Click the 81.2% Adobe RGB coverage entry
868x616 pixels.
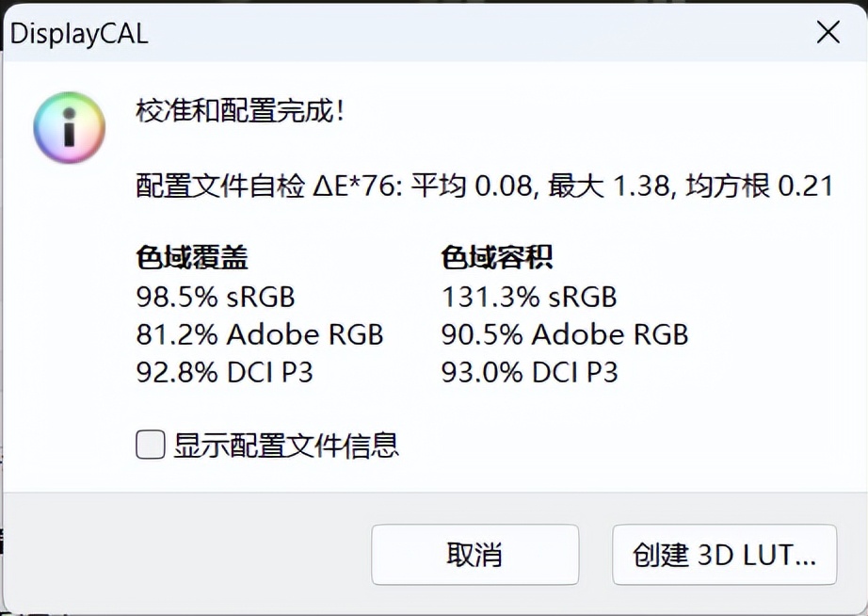pyautogui.click(x=259, y=334)
